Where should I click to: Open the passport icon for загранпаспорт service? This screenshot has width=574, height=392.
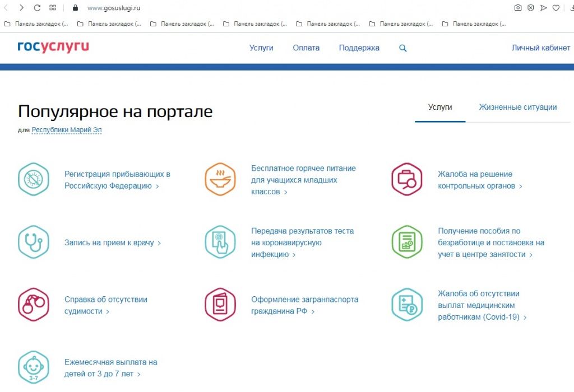(220, 305)
